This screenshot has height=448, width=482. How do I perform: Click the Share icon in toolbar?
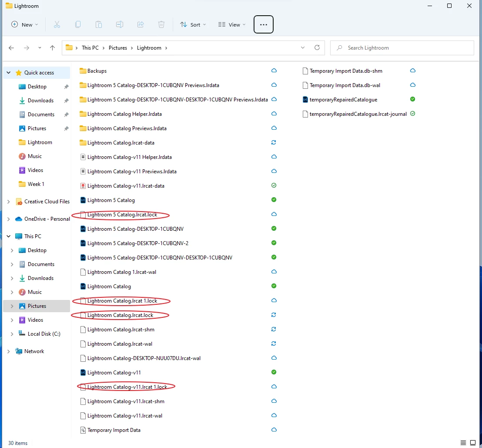coord(141,25)
